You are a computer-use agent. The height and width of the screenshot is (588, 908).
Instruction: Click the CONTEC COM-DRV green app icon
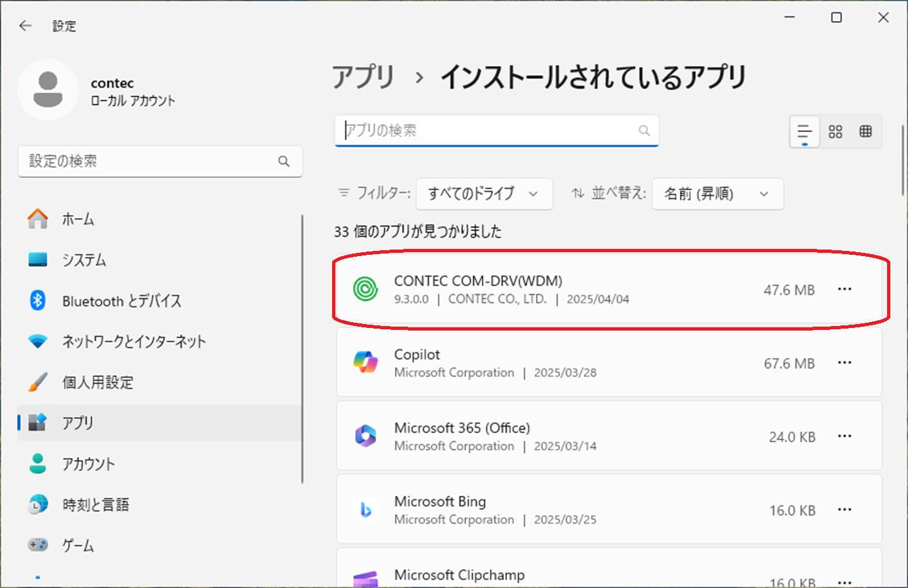coord(365,289)
